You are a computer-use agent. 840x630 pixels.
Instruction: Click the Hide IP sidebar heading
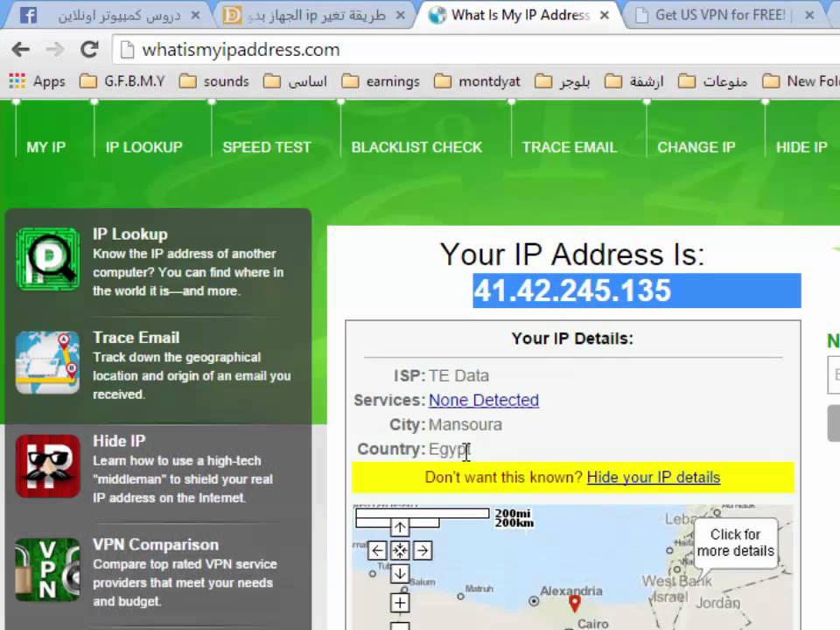[119, 441]
